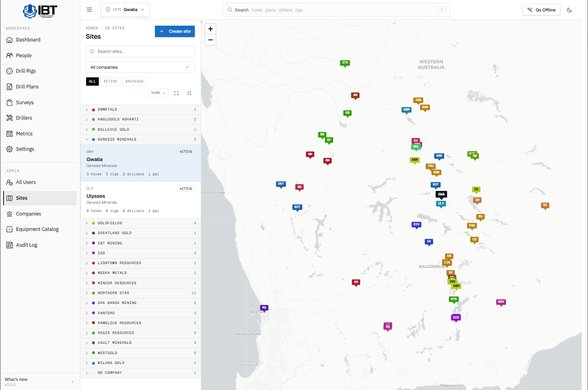Open Metrics page in sidebar
Image resolution: width=588 pixels, height=390 pixels.
pos(40,134)
